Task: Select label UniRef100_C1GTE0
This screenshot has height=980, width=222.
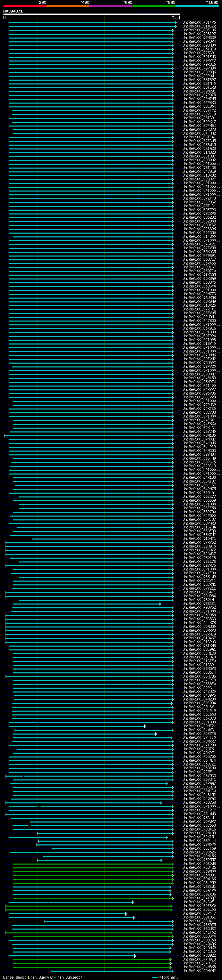Action: point(199,661)
